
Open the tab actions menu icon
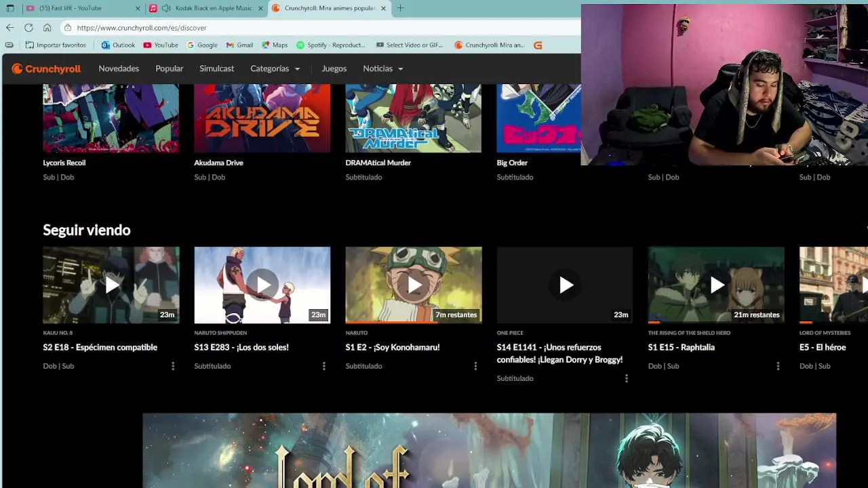point(9,8)
